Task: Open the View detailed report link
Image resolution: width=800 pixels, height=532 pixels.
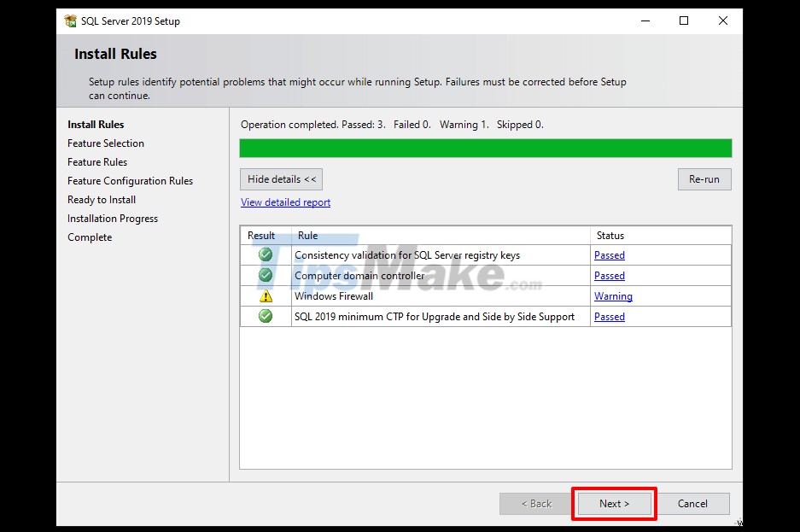Action: point(285,202)
